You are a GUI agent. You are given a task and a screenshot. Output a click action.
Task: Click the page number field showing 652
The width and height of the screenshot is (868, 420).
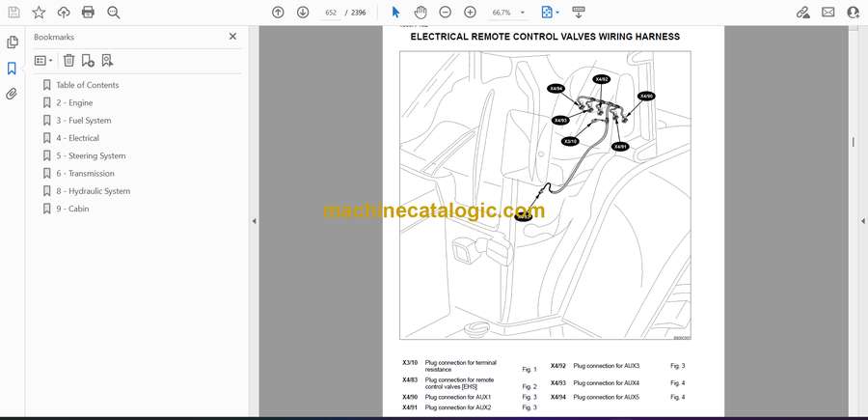coord(331,13)
